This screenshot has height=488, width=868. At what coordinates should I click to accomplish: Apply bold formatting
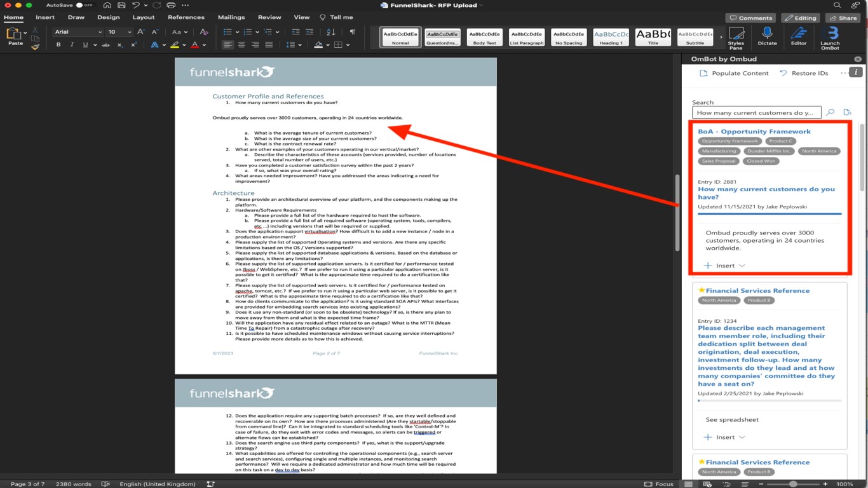point(58,45)
